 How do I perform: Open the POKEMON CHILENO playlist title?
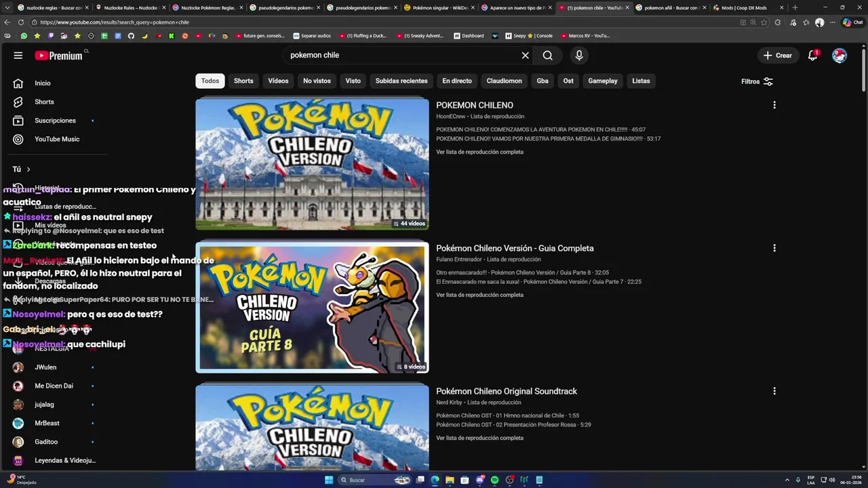click(475, 105)
